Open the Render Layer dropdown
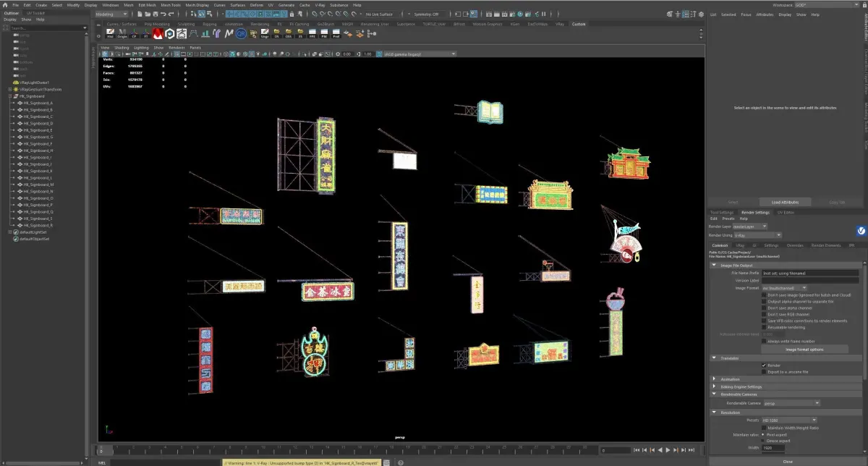Image resolution: width=868 pixels, height=466 pixels. (752, 226)
